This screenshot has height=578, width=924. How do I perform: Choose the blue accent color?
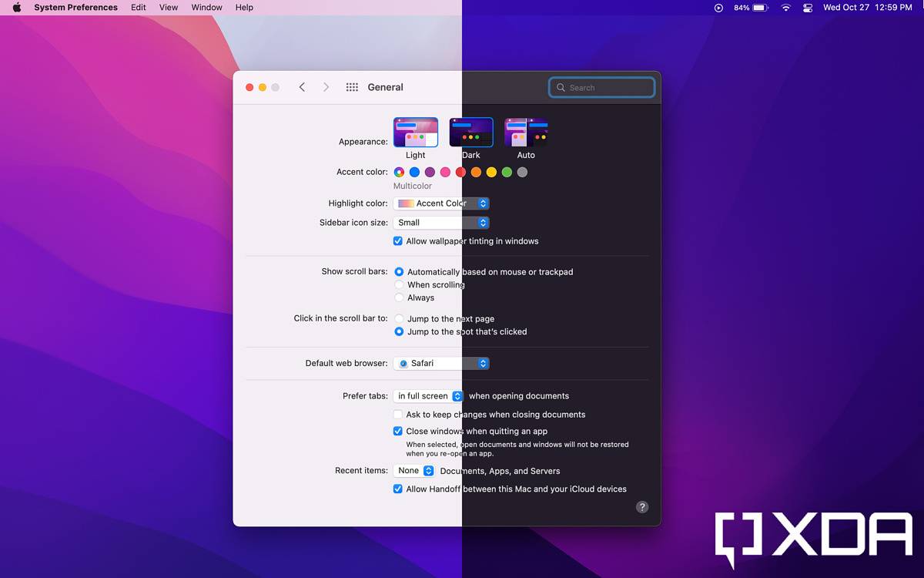point(414,173)
